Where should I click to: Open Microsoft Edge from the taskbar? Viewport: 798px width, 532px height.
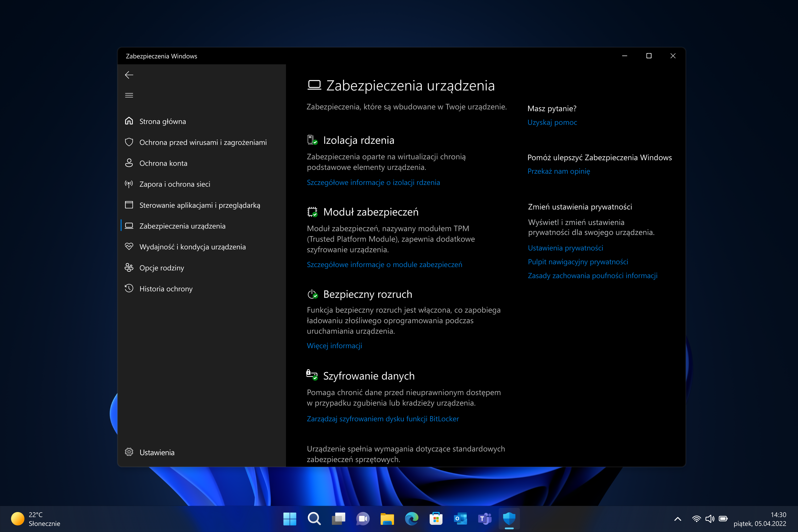click(x=412, y=519)
